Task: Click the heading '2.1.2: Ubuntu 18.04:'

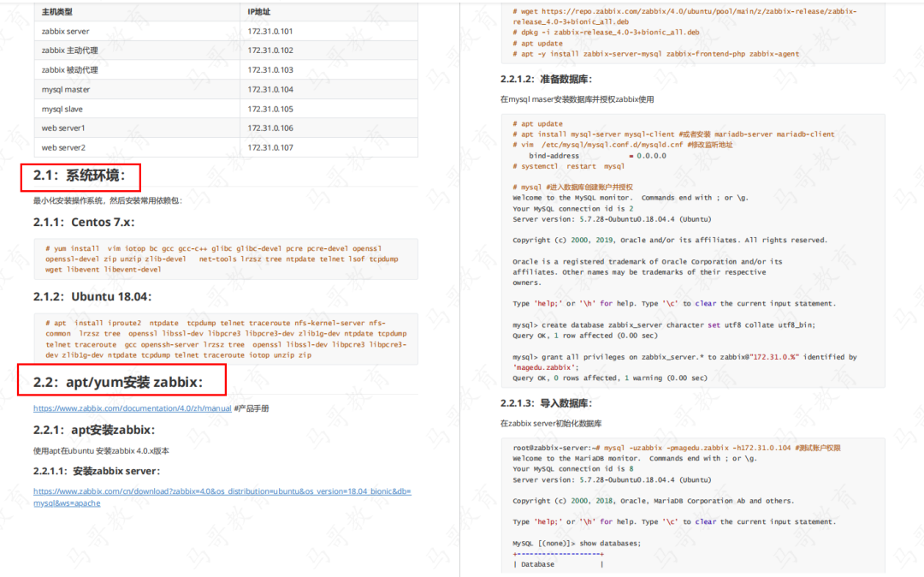Action: click(92, 296)
